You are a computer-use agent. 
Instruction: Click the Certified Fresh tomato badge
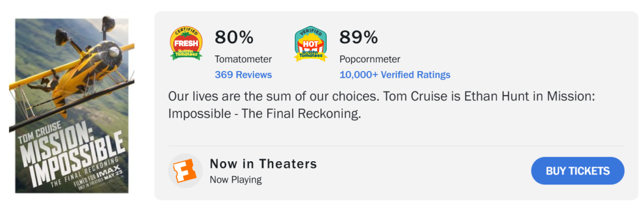point(186,44)
